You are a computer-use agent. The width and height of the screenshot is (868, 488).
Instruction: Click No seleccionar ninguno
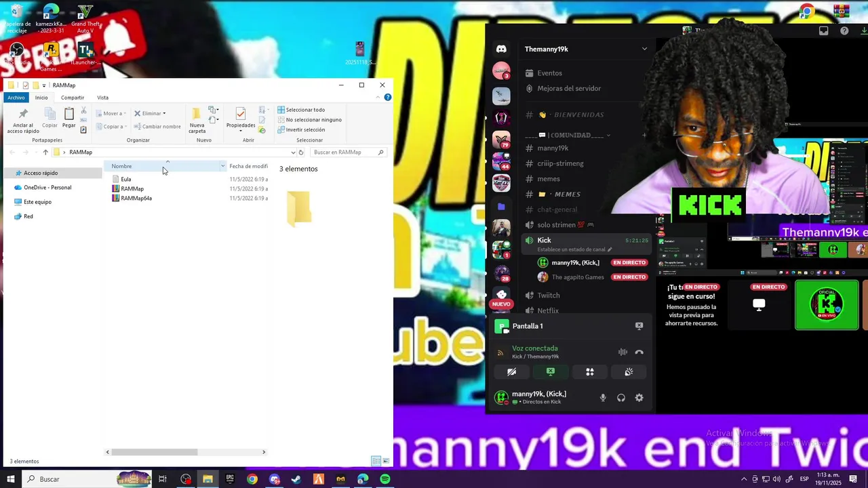(x=309, y=120)
